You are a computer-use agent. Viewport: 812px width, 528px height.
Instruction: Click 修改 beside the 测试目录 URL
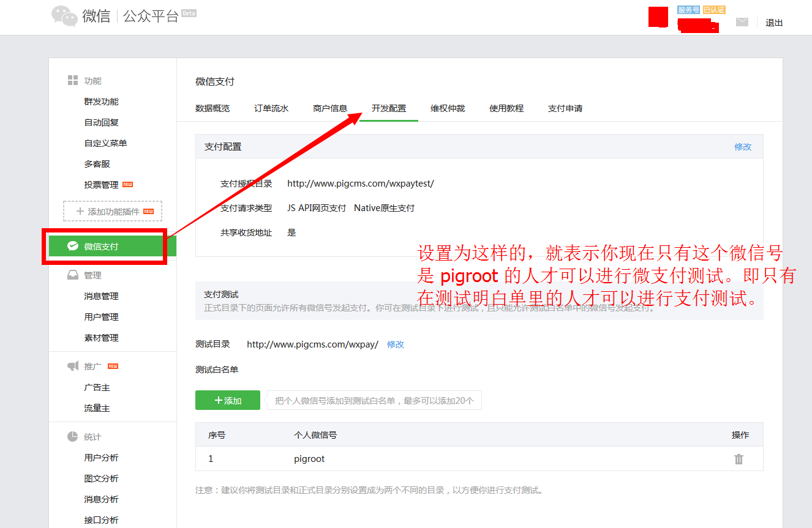(x=396, y=344)
